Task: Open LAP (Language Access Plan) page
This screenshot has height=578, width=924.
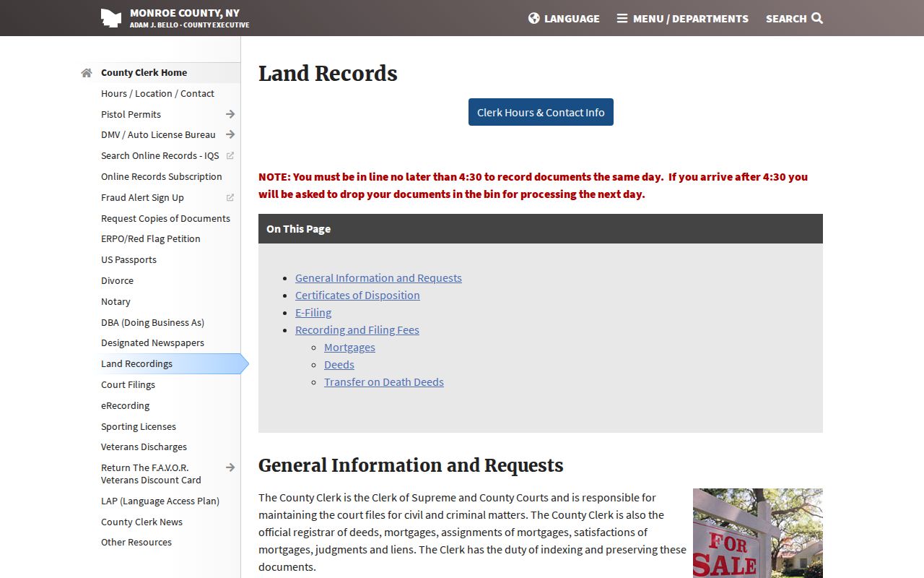Action: tap(160, 501)
